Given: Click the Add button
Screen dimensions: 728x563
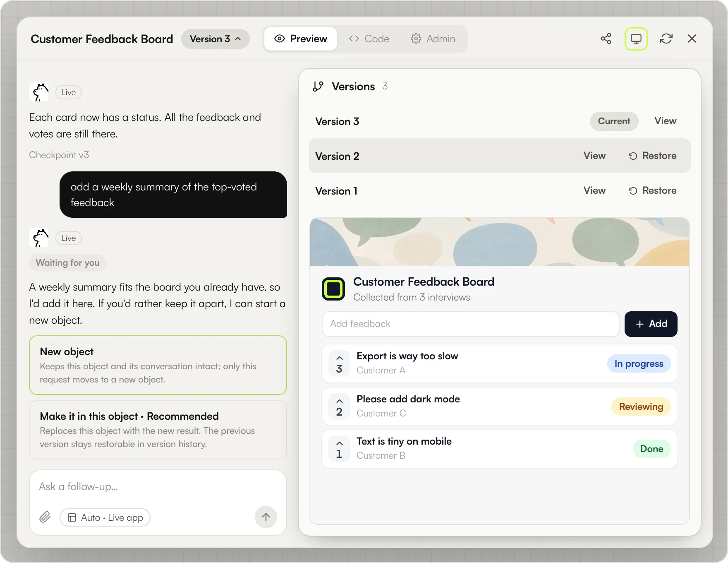Looking at the screenshot, I should (651, 324).
